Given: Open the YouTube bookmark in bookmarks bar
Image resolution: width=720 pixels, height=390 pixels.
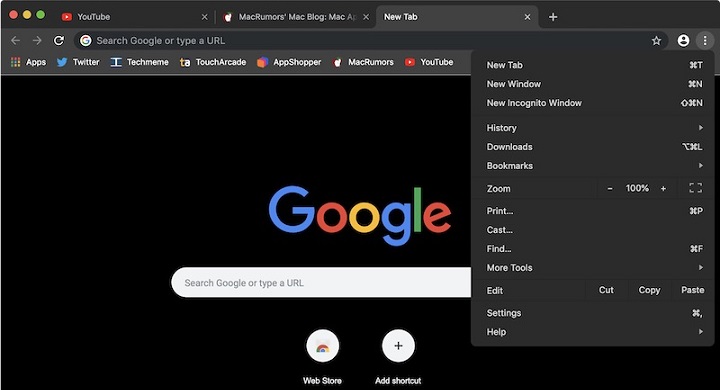Looking at the screenshot, I should point(429,62).
